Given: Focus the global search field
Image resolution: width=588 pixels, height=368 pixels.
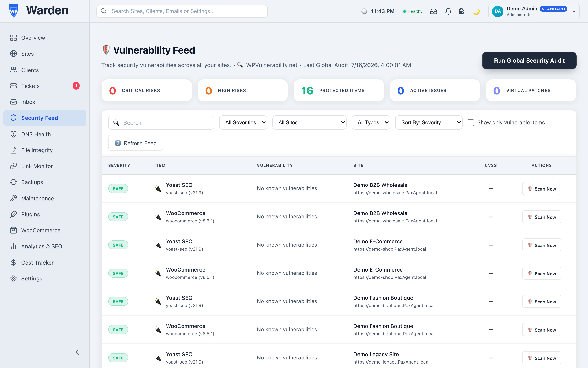Looking at the screenshot, I should [182, 11].
